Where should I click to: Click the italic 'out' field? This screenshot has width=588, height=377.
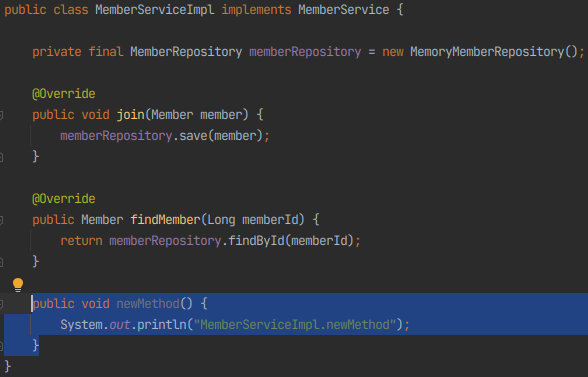click(x=120, y=325)
